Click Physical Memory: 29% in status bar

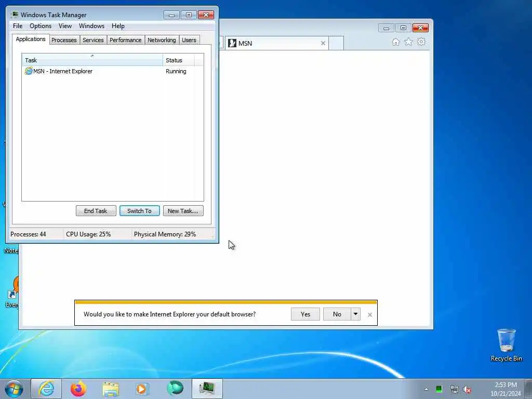coord(165,234)
